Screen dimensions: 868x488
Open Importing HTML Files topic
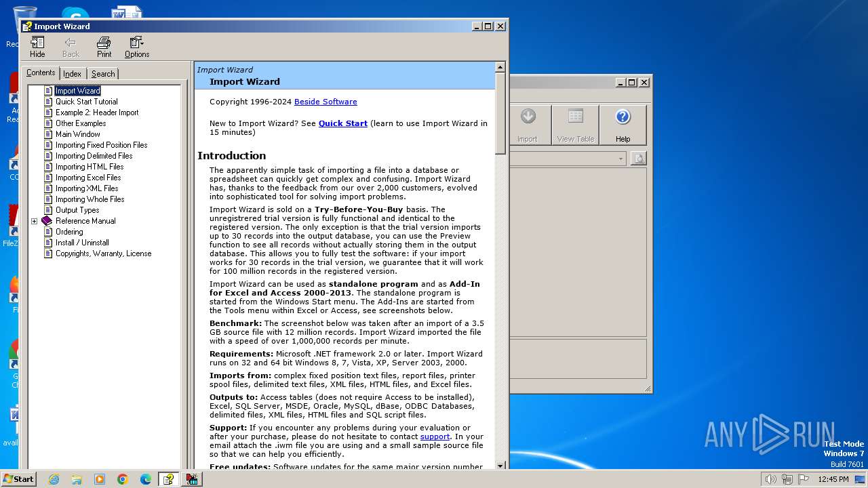90,167
